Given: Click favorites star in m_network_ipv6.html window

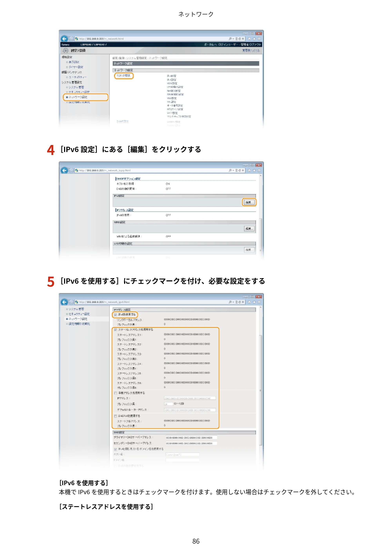Looking at the screenshot, I should click(x=254, y=302).
